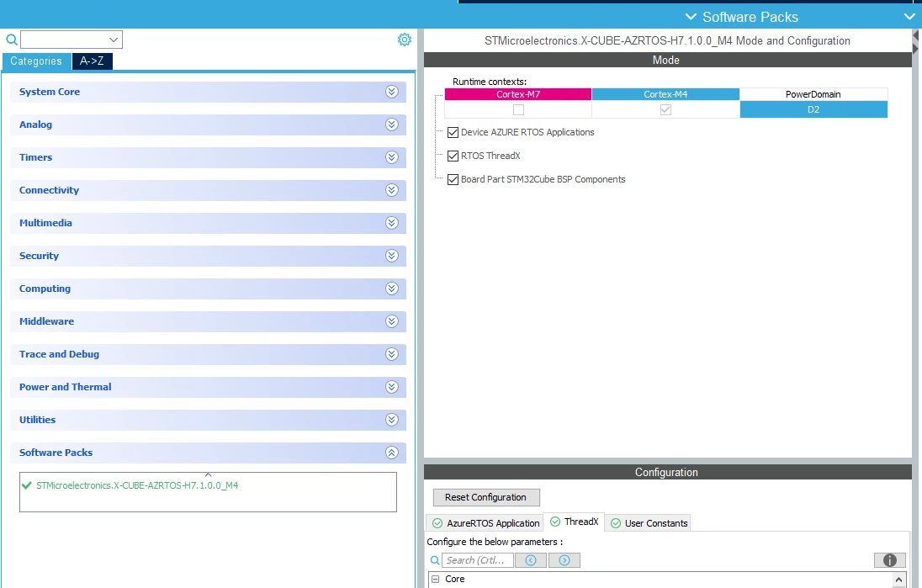
Task: Open the ThreadX configuration tab
Action: [x=574, y=522]
